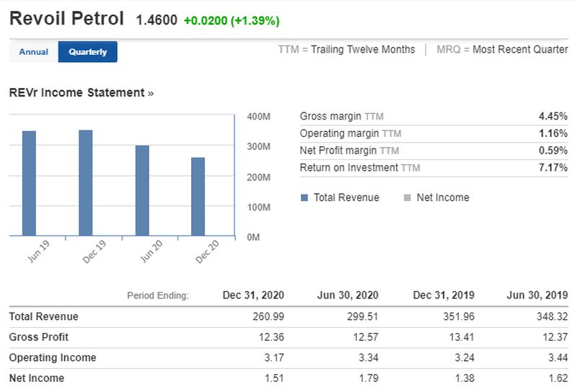This screenshot has height=392, width=577.
Task: Click the TTM = Trailing Twelve Months note
Action: click(347, 50)
